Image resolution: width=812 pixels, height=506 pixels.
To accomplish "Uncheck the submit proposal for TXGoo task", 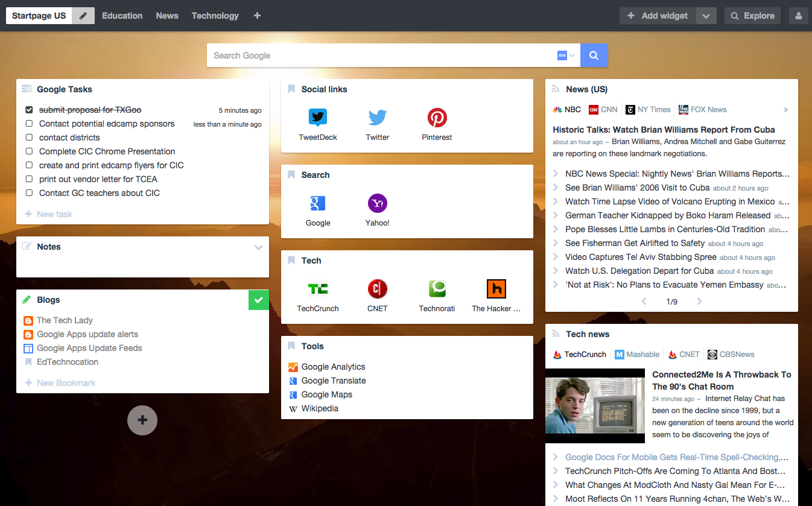I will tap(29, 110).
